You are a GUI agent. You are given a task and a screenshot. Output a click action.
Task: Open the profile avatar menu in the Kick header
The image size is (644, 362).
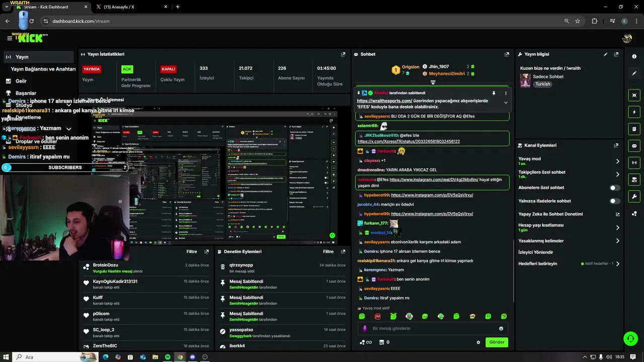pos(627,38)
